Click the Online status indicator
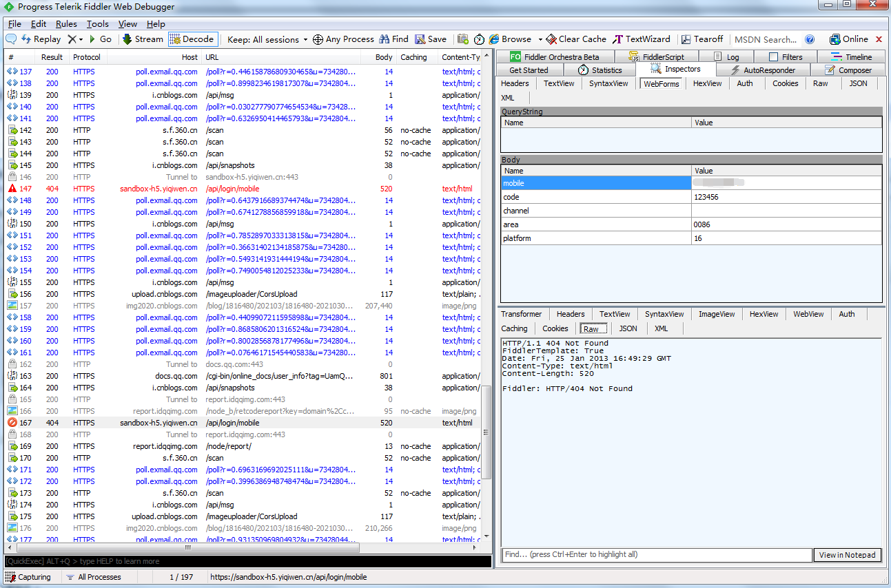Image resolution: width=891 pixels, height=588 pixels. (x=849, y=39)
